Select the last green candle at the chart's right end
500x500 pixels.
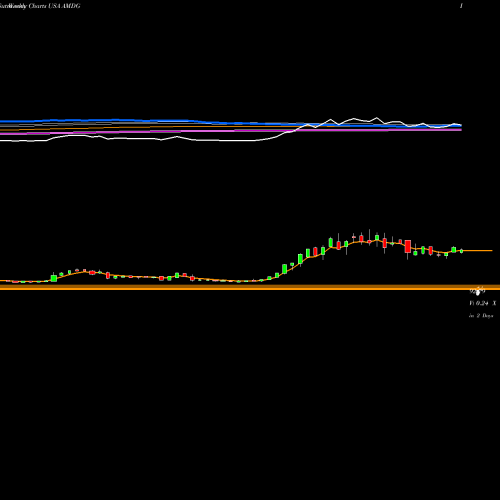coord(461,251)
